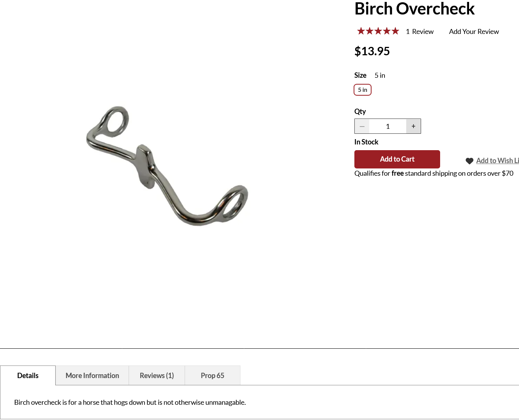Open the Prop 65 tab
This screenshot has height=420, width=519.
tap(212, 375)
